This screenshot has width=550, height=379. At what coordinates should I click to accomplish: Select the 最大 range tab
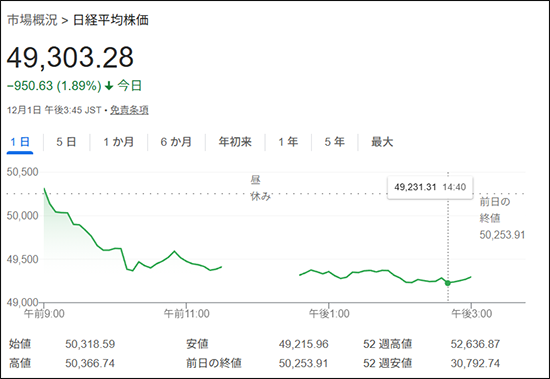(x=382, y=142)
